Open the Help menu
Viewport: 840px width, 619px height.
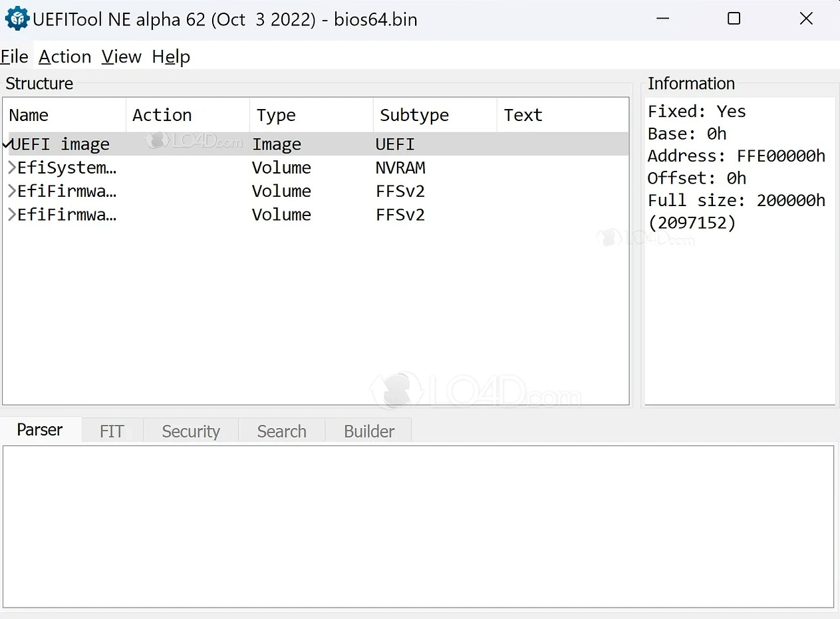[171, 57]
